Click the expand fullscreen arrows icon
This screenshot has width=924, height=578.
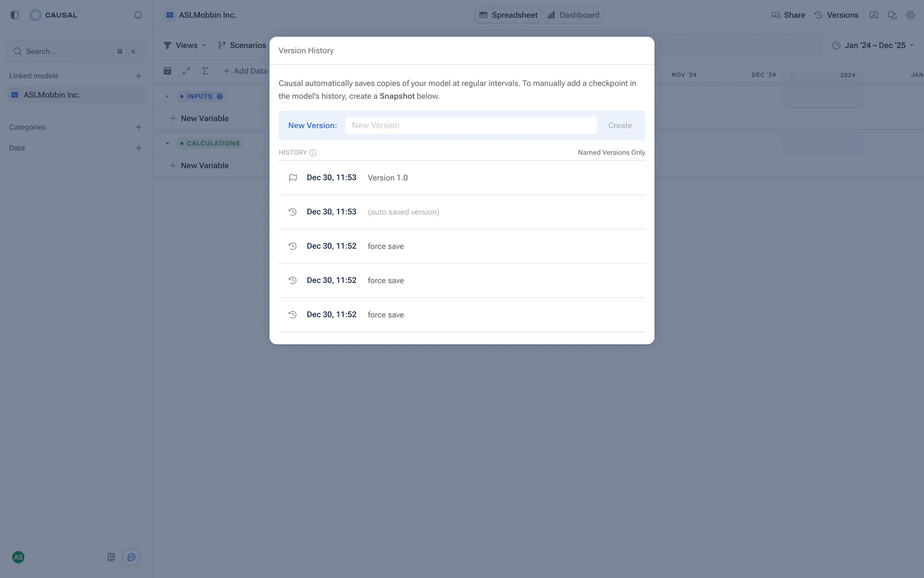pos(186,71)
